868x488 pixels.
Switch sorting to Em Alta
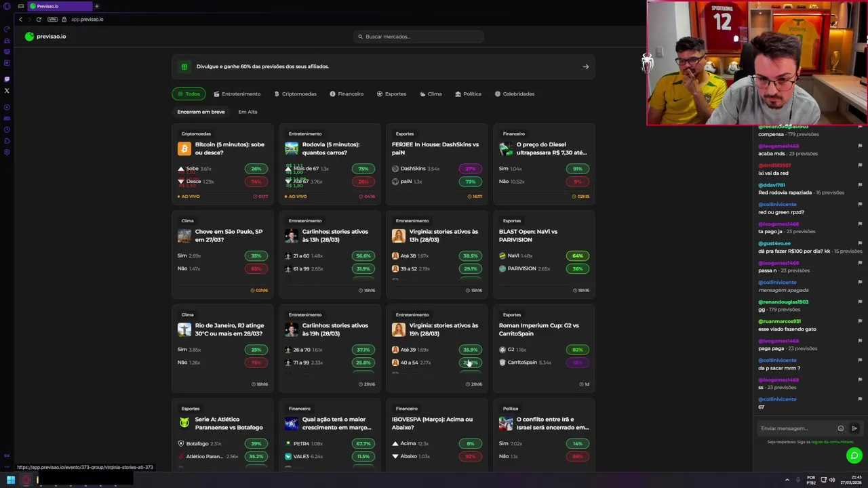coord(248,112)
